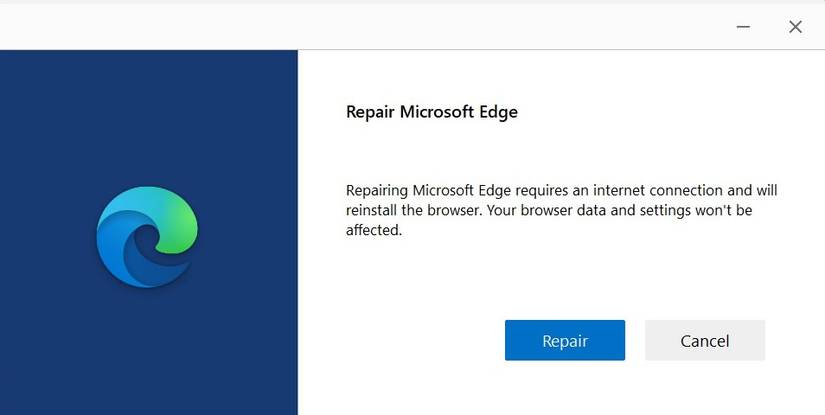Click the Cancel button
The width and height of the screenshot is (825, 415).
[705, 340]
